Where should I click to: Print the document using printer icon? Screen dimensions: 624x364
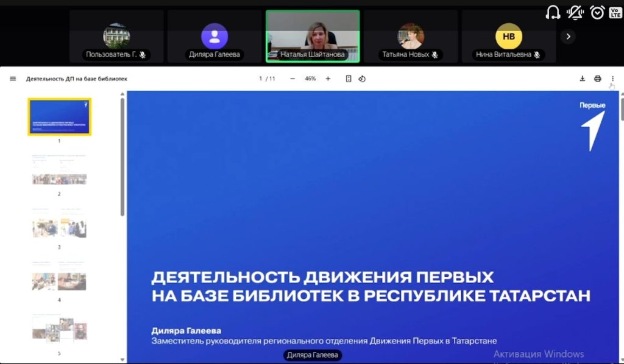pyautogui.click(x=598, y=79)
